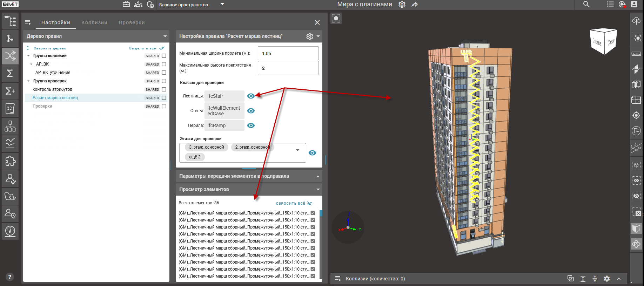Toggle checkbox for контроль атрибутов

164,89
